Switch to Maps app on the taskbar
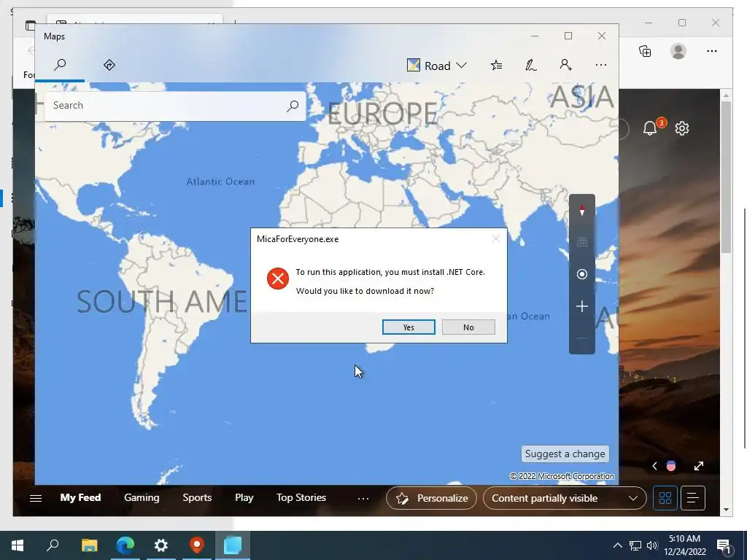This screenshot has width=747, height=560. [x=197, y=545]
